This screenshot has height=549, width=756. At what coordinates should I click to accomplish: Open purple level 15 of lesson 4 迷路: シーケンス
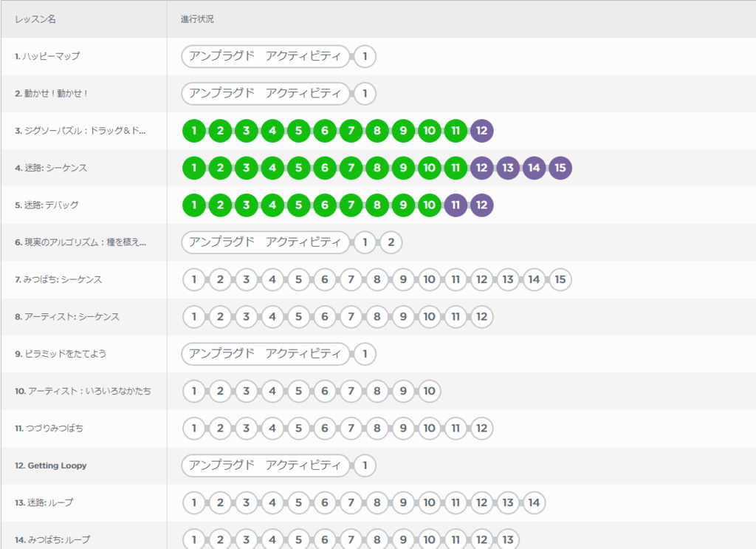click(560, 168)
